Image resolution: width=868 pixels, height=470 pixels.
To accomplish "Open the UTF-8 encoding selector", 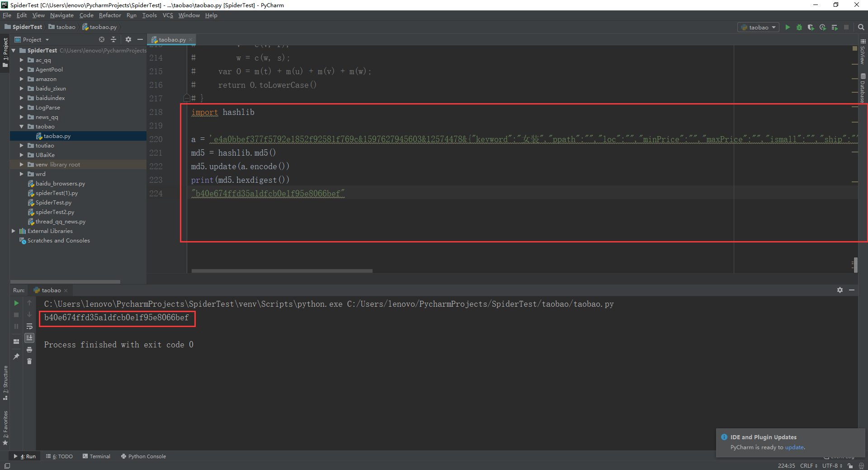I will pos(832,465).
